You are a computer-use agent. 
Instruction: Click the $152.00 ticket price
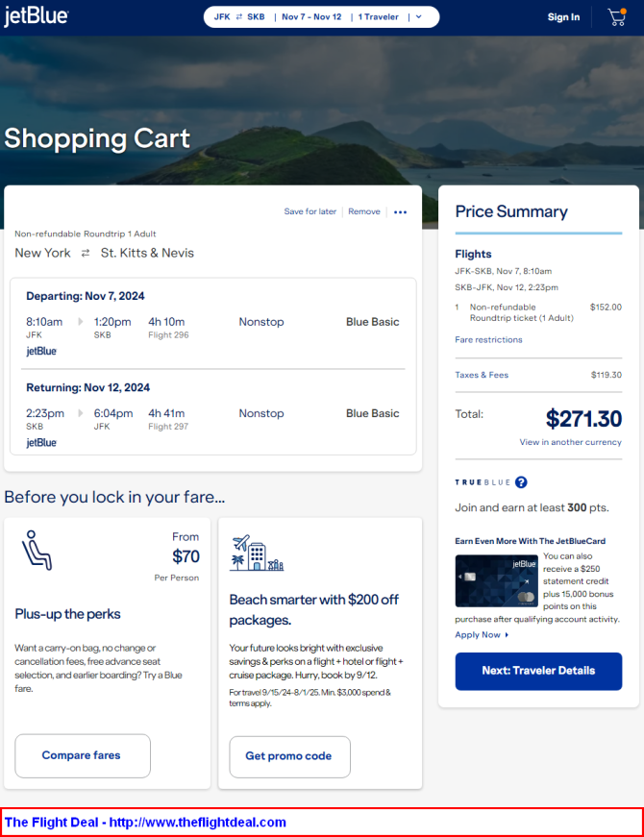pyautogui.click(x=606, y=307)
